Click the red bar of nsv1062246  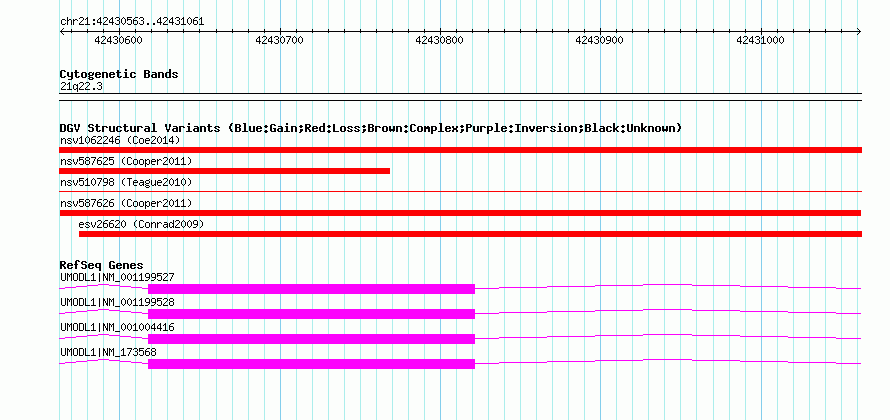coord(460,150)
